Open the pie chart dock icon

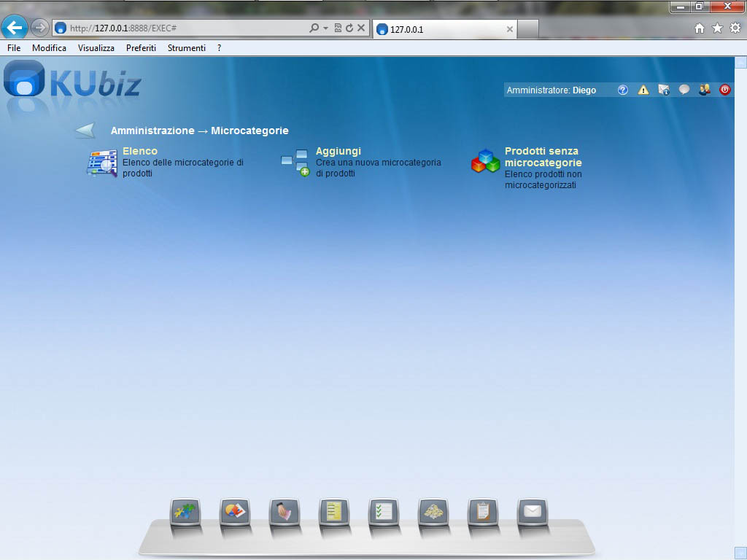point(235,512)
